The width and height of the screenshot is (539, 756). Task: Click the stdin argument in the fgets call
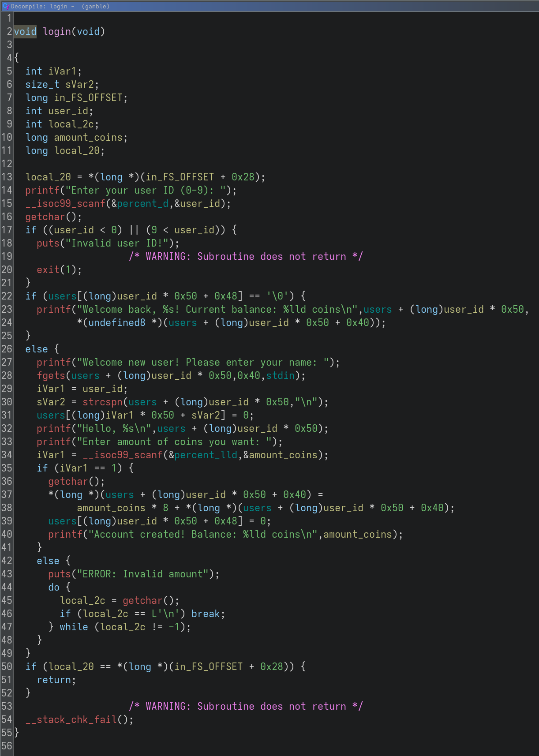280,376
